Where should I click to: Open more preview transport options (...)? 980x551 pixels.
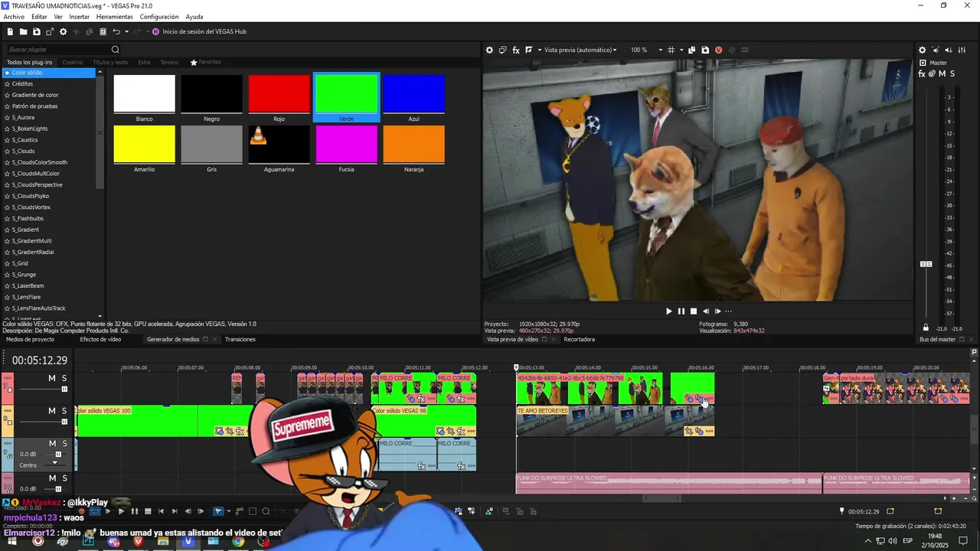[x=728, y=311]
